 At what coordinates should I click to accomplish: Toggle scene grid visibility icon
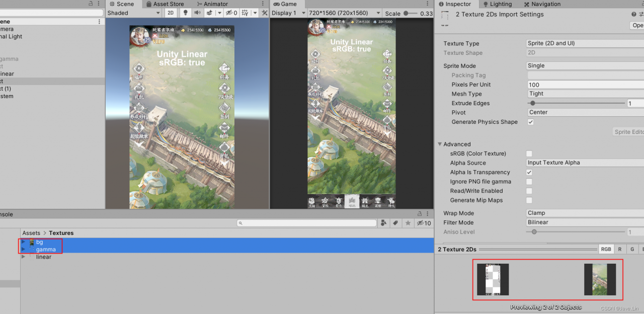click(x=246, y=13)
